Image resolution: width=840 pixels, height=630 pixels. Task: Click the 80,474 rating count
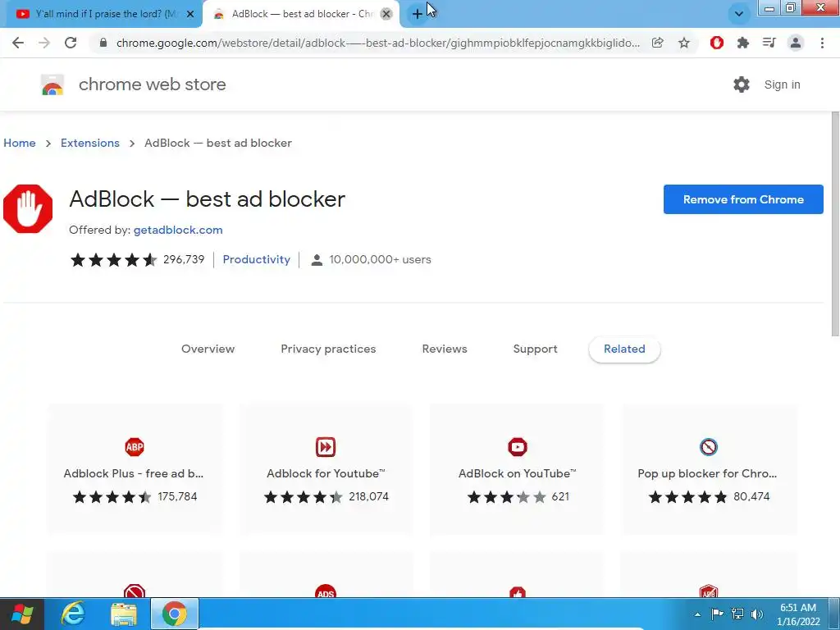point(751,496)
